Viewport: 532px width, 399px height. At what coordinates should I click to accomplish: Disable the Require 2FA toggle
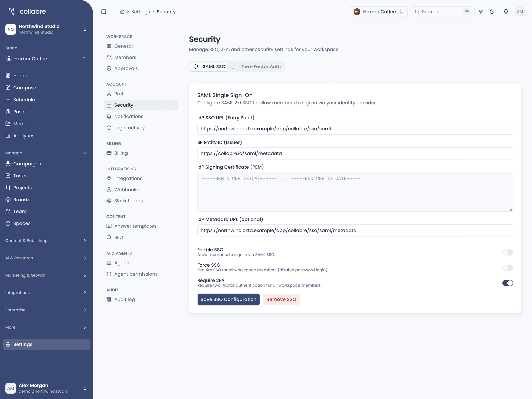(507, 283)
